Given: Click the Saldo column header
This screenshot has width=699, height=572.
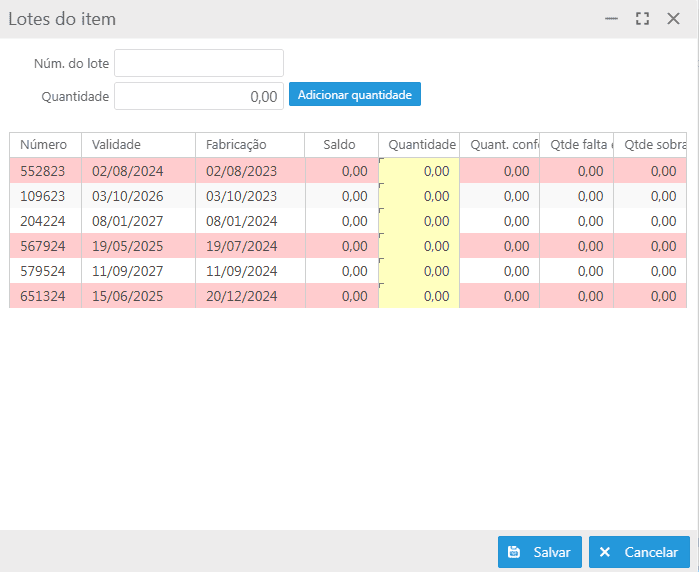Looking at the screenshot, I should 339,145.
